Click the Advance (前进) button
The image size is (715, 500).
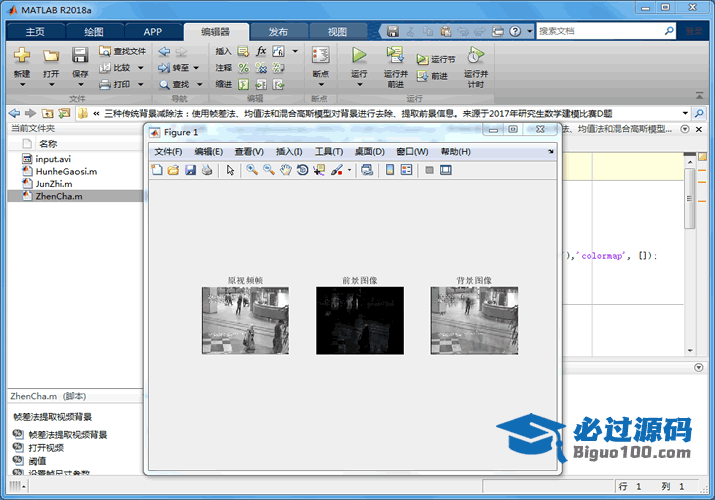coord(432,76)
